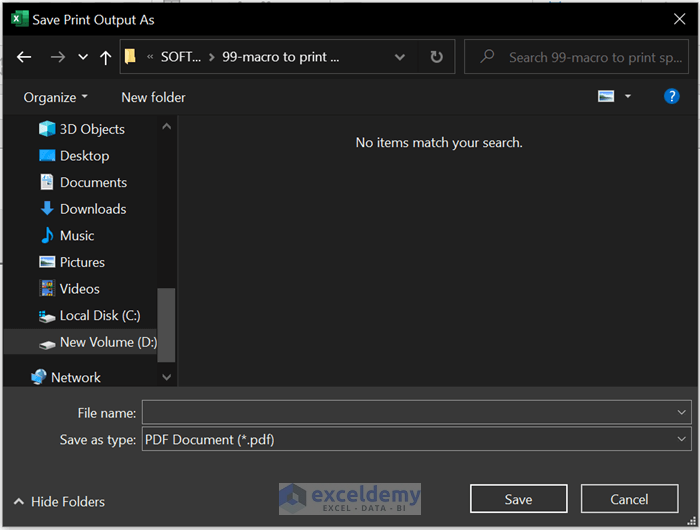Click the New Volume drive icon
700x530 pixels.
tap(47, 344)
